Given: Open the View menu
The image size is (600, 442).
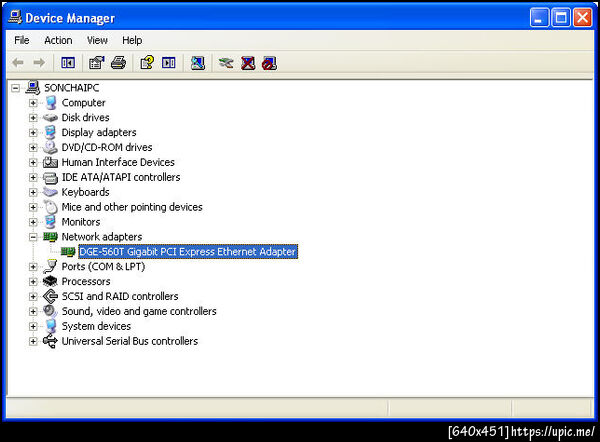Looking at the screenshot, I should (97, 40).
